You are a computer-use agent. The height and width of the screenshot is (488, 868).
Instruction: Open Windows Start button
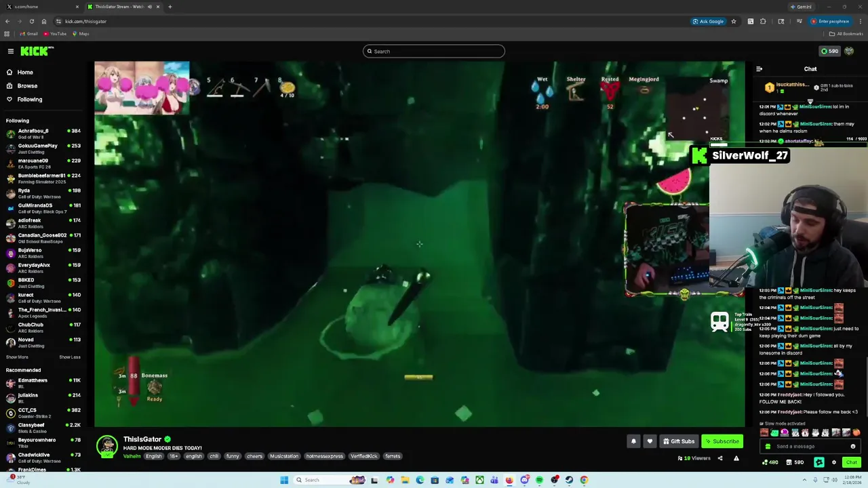click(284, 480)
